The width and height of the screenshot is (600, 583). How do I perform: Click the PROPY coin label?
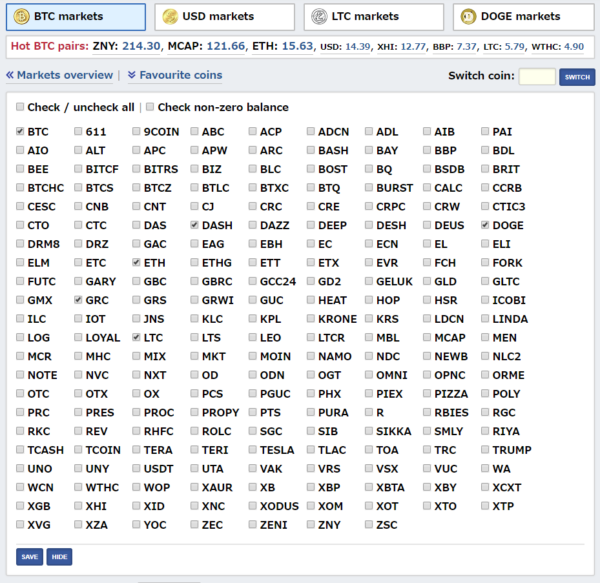coord(220,412)
